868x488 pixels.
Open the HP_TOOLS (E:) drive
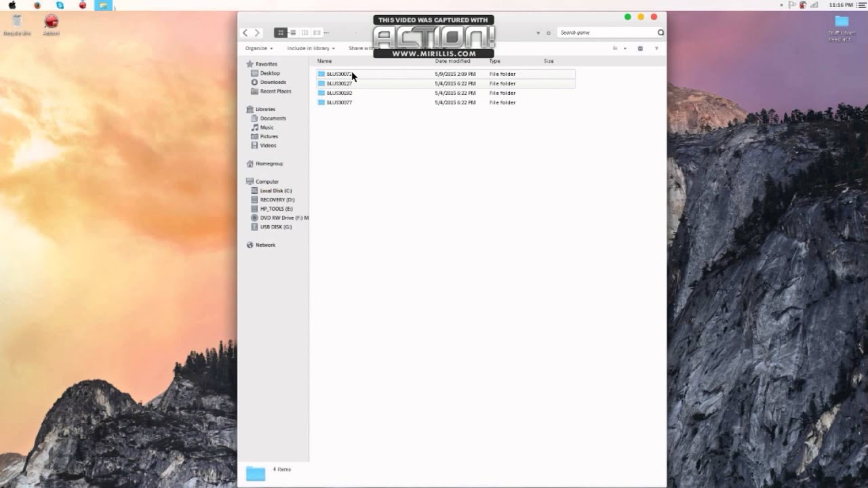[x=277, y=209]
